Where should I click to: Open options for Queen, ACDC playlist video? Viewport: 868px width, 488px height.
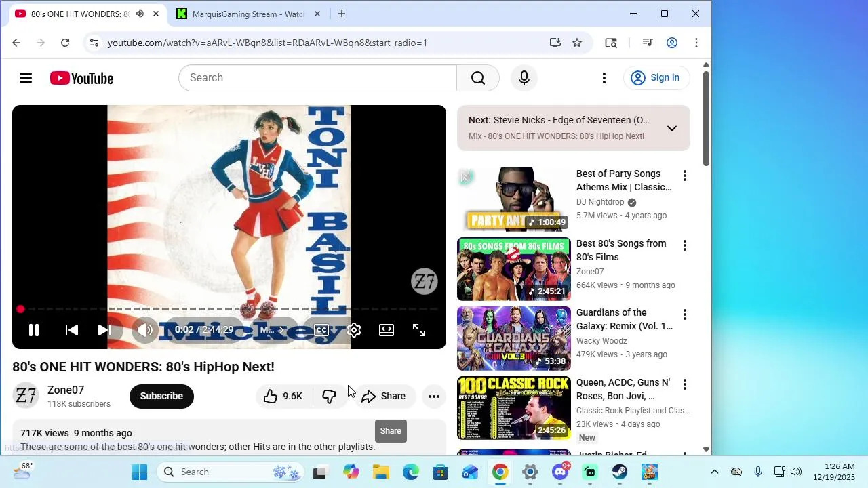(x=685, y=384)
